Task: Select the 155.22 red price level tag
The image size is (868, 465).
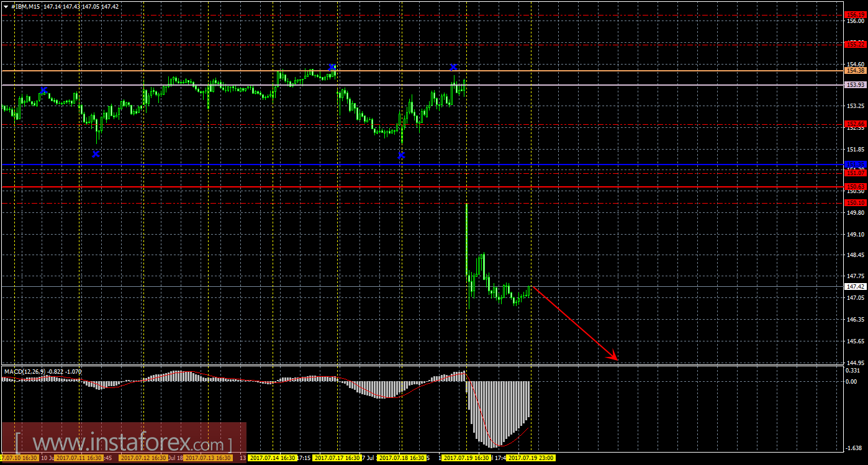Action: tap(856, 44)
